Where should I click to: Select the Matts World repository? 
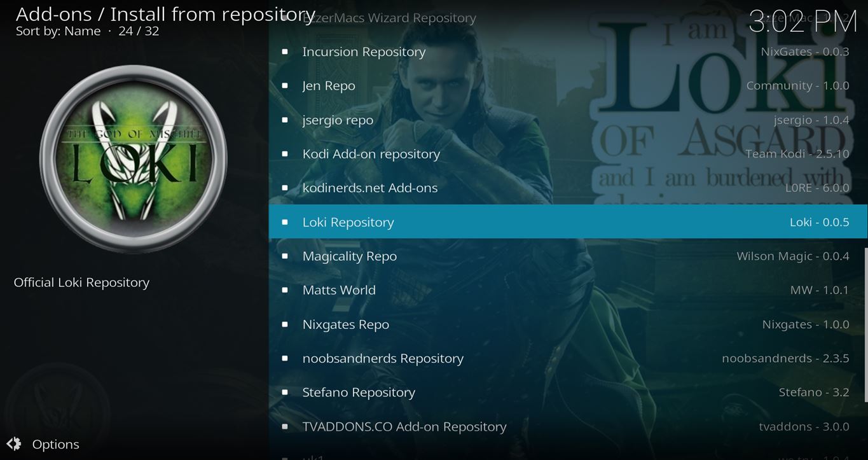pyautogui.click(x=339, y=290)
